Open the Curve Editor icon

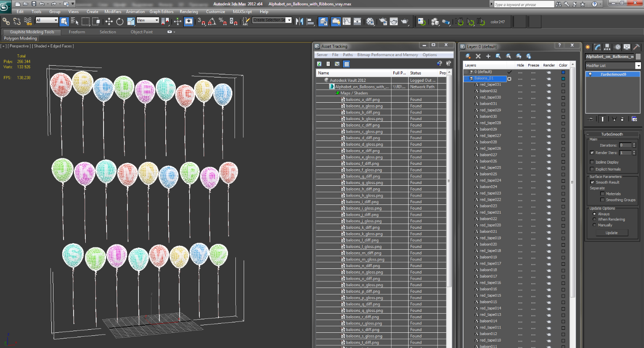click(347, 21)
